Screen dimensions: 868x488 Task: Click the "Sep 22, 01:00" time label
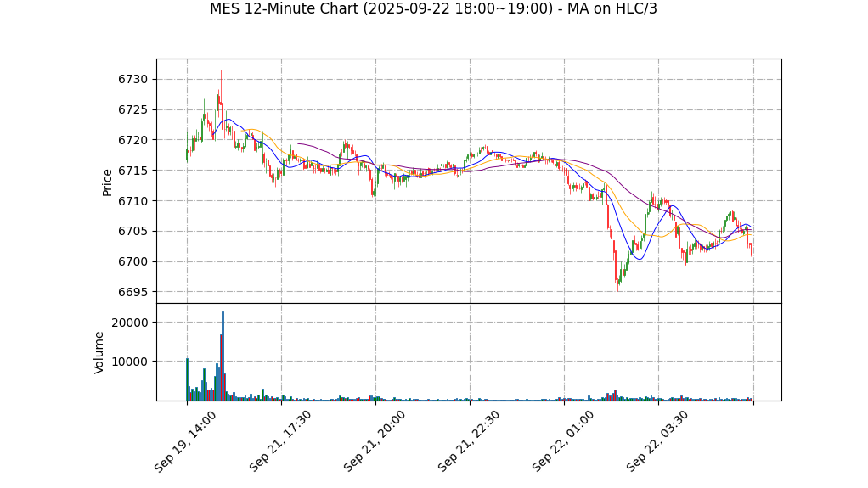pos(562,441)
